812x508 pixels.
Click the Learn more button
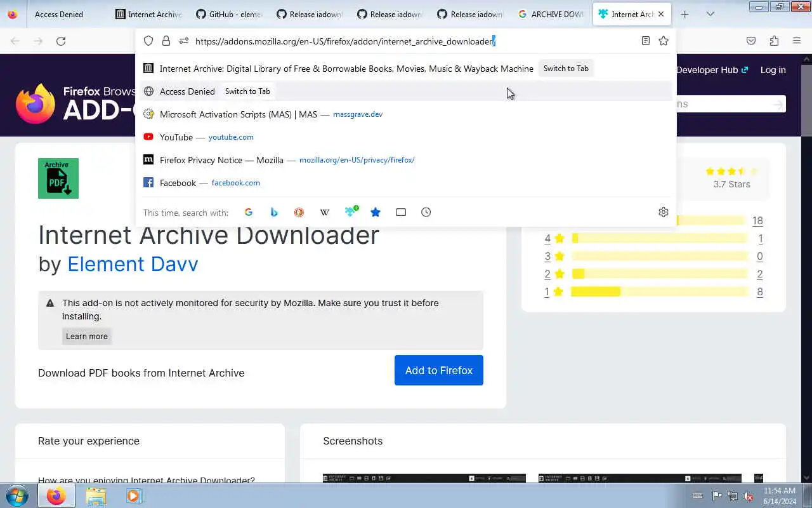(87, 336)
